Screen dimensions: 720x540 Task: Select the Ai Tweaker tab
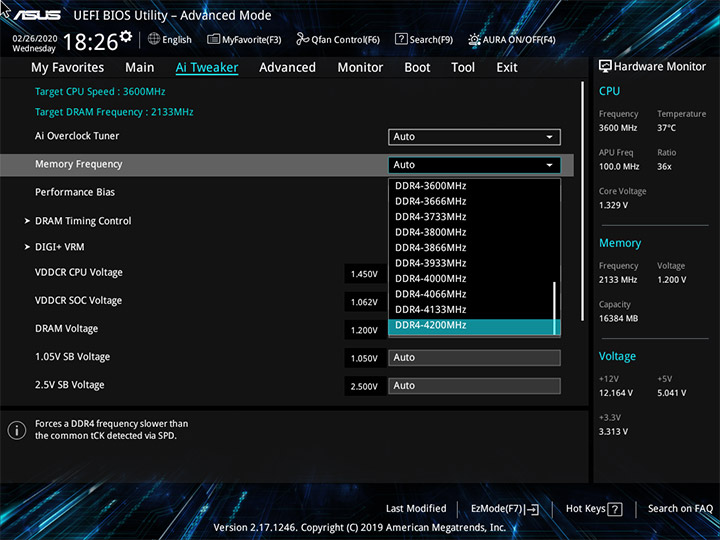[207, 68]
